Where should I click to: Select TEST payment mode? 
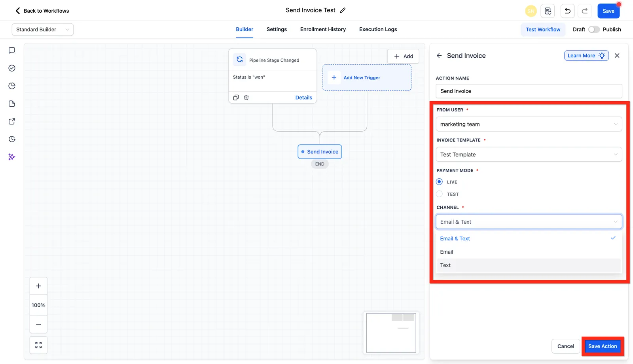click(439, 194)
